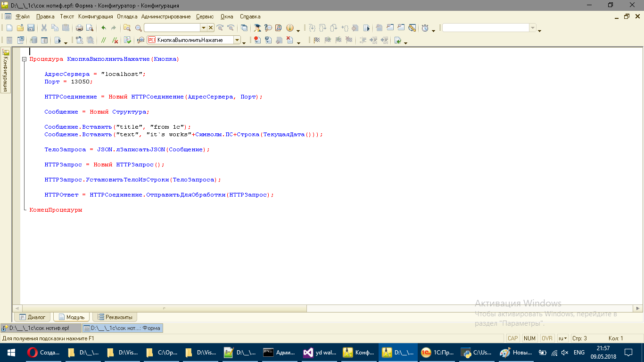This screenshot has width=644, height=362.
Task: Clear the toolbar search field with X
Action: pos(211,28)
